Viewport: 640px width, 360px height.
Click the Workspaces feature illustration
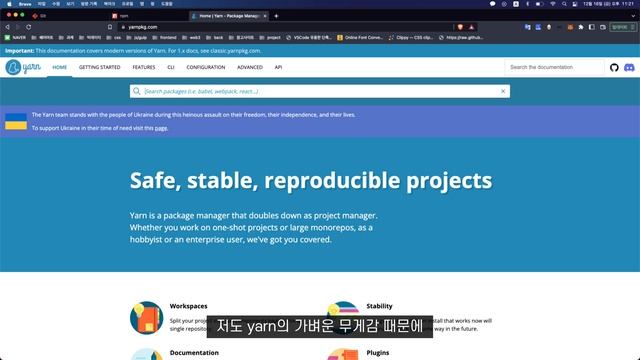click(x=146, y=318)
